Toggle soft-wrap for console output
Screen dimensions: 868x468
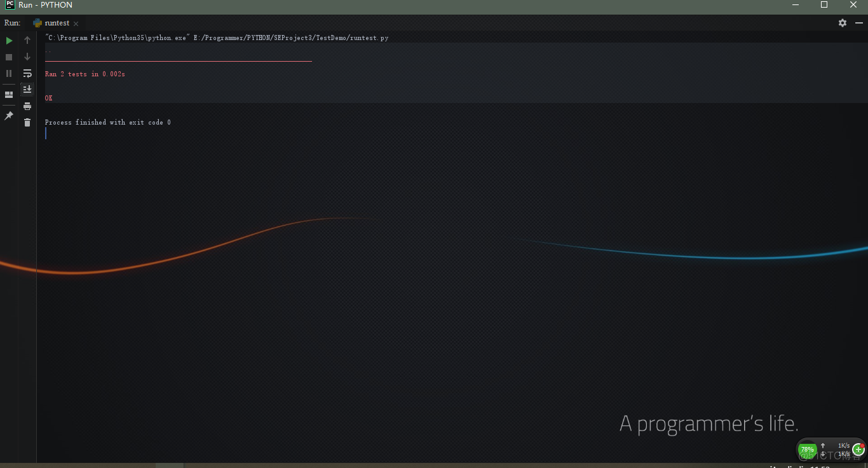pyautogui.click(x=27, y=73)
